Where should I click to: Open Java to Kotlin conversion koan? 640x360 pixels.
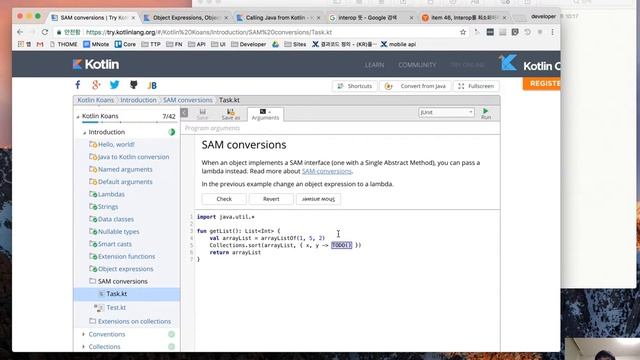point(133,157)
